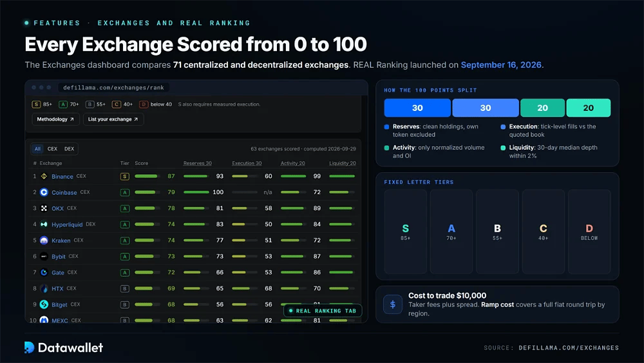Open the Coinbase exchange link

64,192
